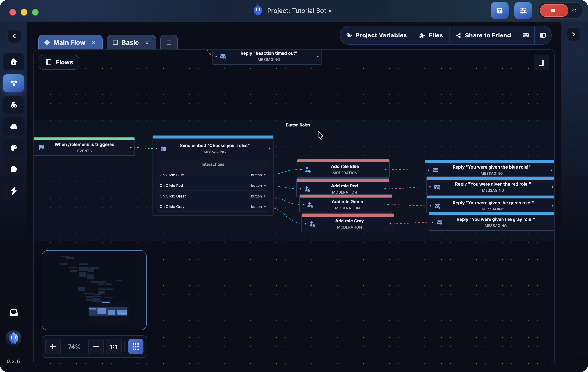The height and width of the screenshot is (372, 588).
Task: Click reply icon on red role reply node
Action: click(437, 187)
